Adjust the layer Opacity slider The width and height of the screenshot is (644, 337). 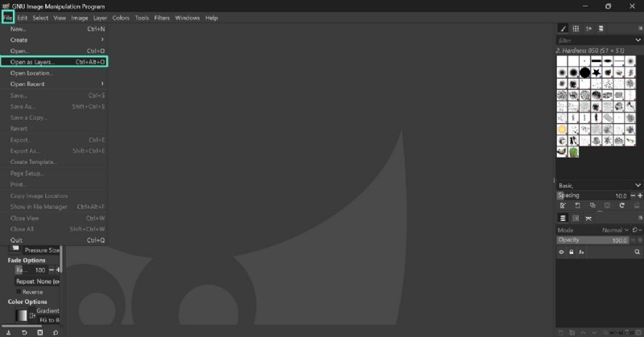[592, 240]
